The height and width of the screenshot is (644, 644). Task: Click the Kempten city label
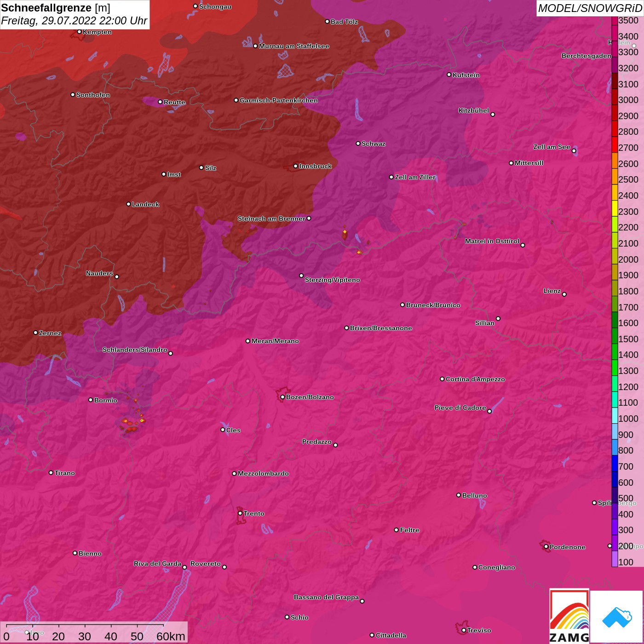97,32
